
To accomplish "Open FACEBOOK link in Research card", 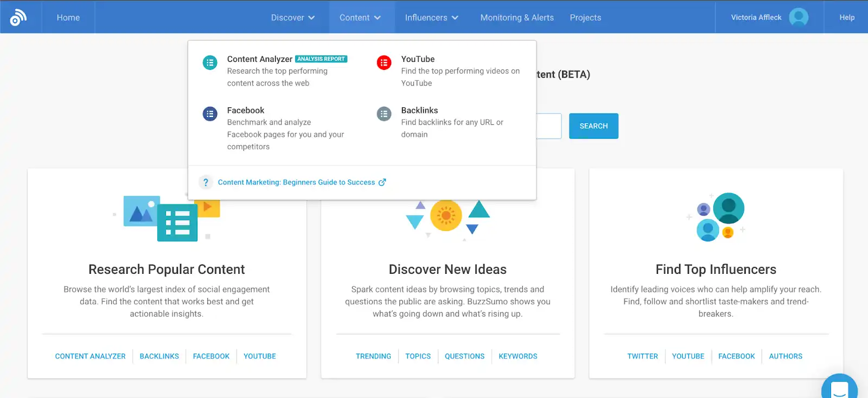I will [211, 356].
